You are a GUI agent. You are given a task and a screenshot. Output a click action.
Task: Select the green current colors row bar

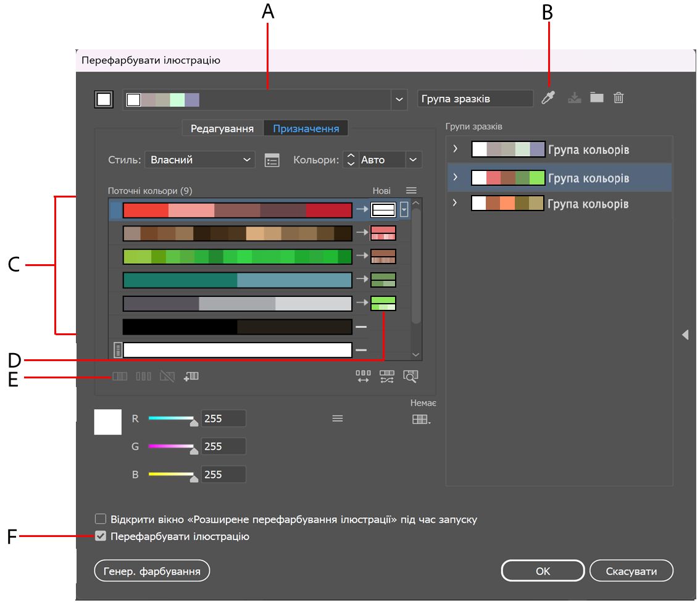coord(238,257)
